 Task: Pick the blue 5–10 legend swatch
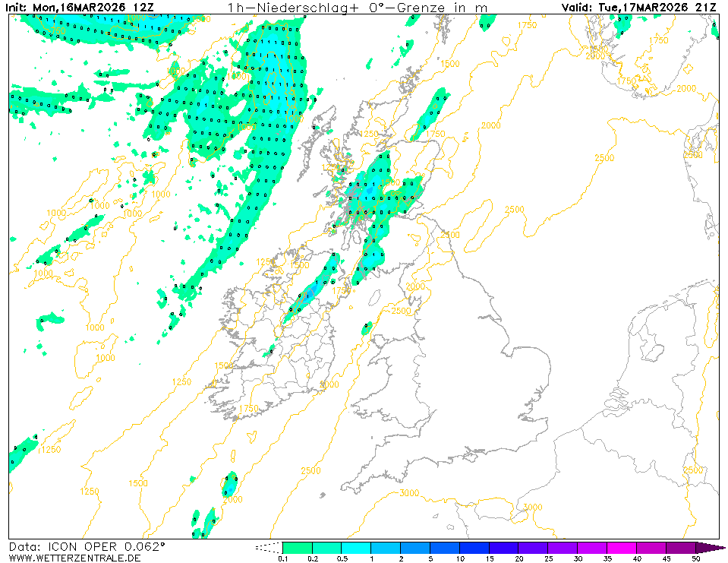445,547
